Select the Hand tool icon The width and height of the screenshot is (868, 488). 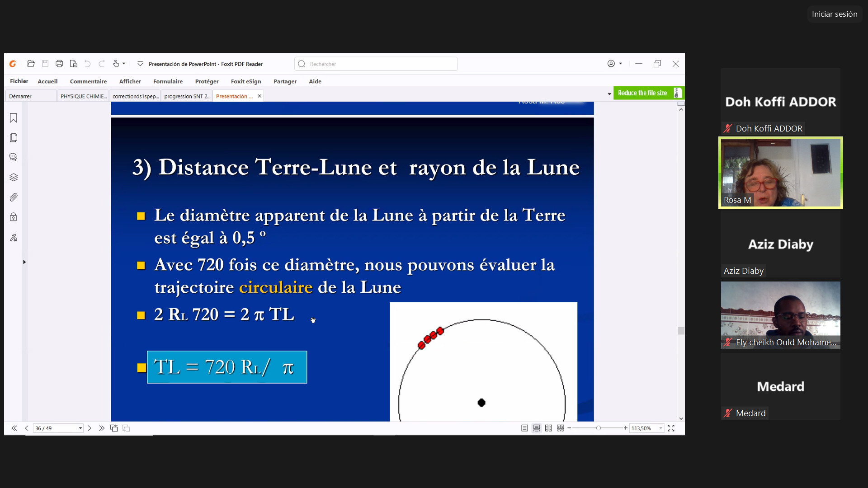(x=116, y=64)
